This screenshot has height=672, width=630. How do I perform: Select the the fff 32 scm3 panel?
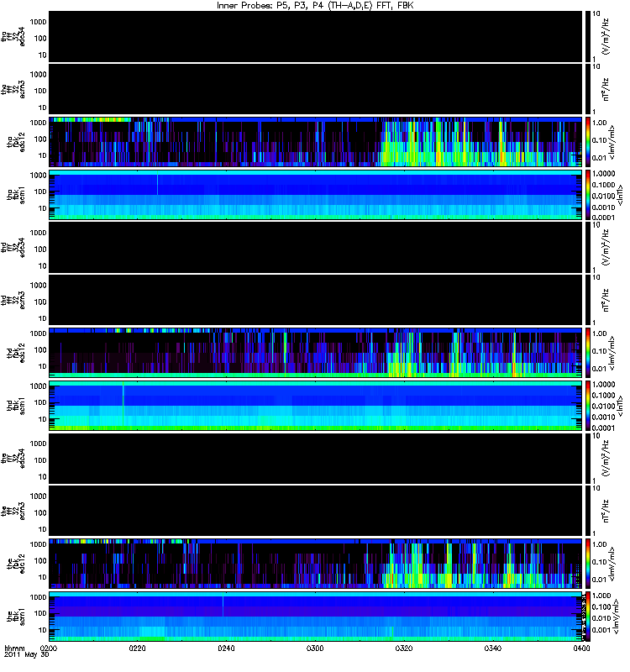tap(316, 511)
